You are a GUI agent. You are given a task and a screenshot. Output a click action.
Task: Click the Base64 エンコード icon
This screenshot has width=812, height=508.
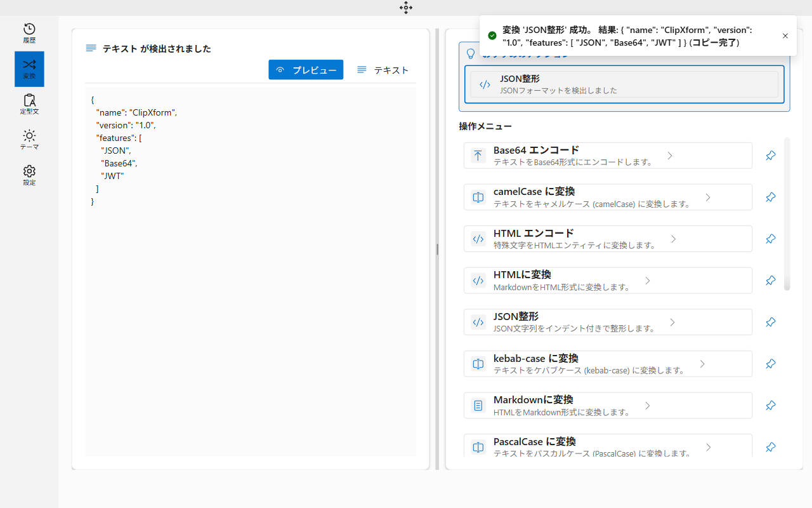click(478, 155)
